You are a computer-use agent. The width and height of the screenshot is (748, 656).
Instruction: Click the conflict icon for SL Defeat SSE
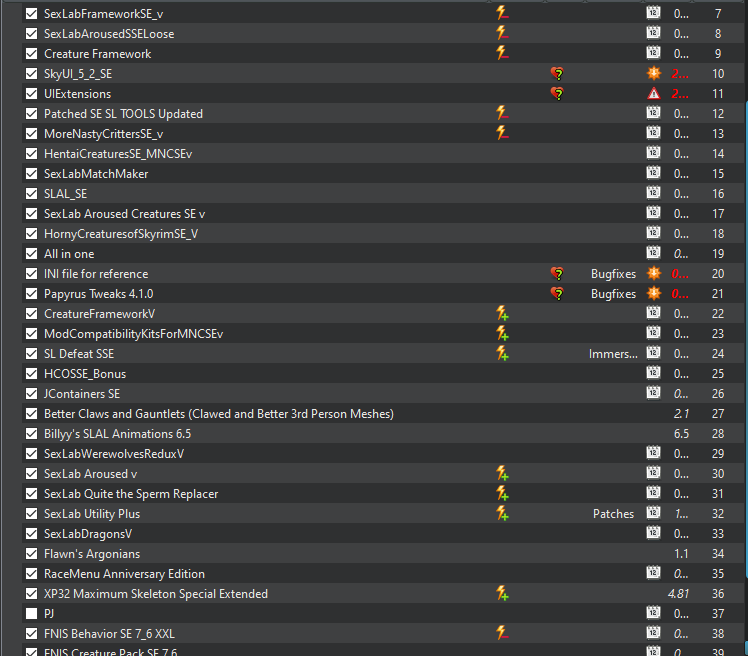502,353
